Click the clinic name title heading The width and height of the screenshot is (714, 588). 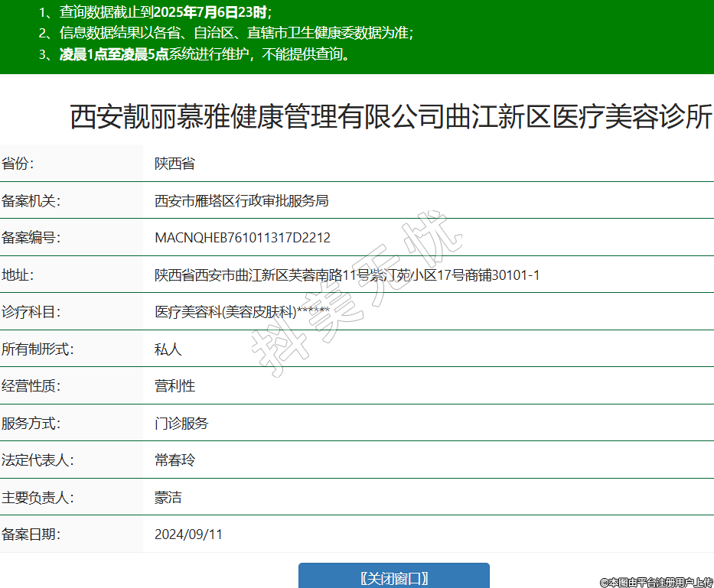[x=391, y=117]
